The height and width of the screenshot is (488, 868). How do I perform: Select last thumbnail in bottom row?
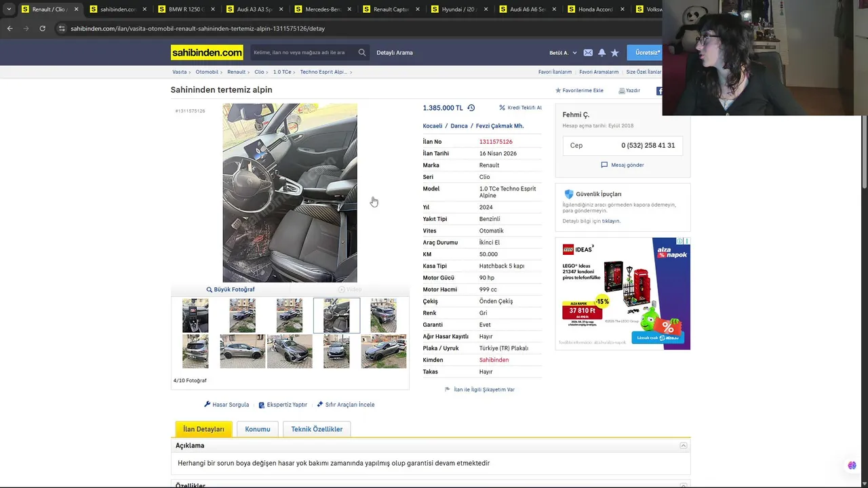pyautogui.click(x=384, y=351)
